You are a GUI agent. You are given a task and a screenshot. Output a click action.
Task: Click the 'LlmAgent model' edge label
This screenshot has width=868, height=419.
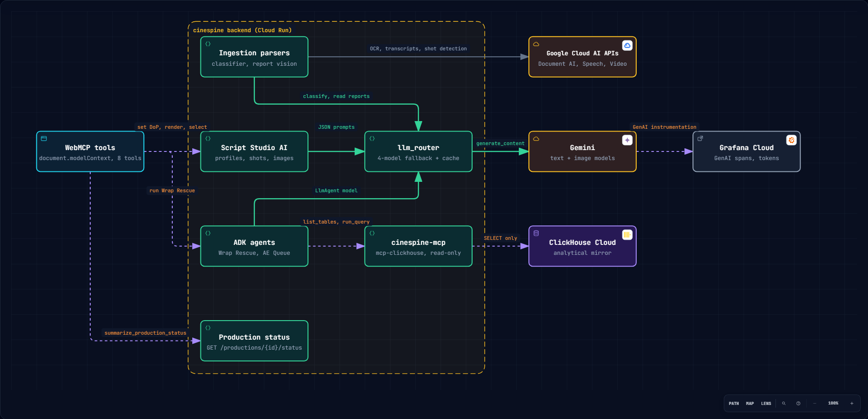pos(336,190)
